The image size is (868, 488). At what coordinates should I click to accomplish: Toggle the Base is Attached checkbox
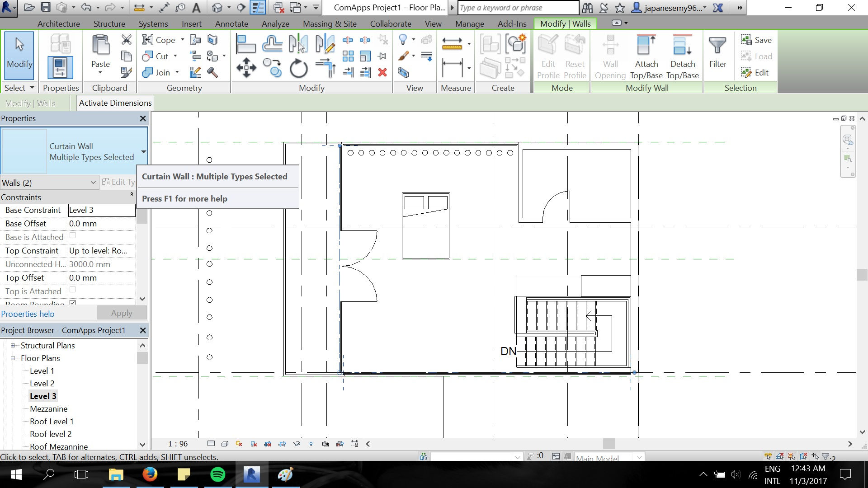coord(73,235)
